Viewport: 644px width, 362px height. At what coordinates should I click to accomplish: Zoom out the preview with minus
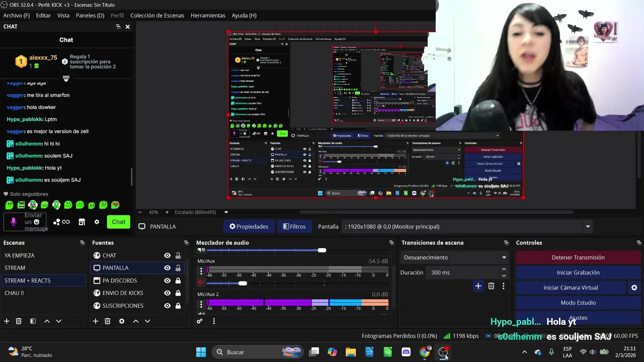(140, 212)
